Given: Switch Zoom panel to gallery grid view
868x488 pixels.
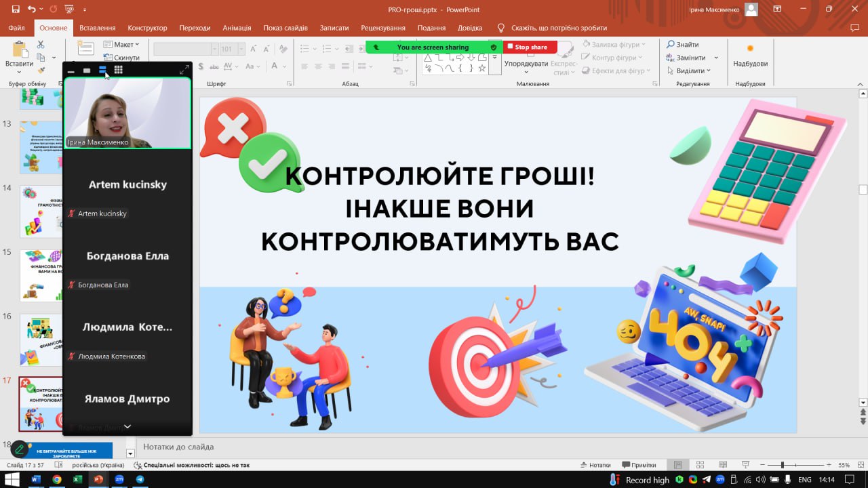Looking at the screenshot, I should [x=119, y=70].
